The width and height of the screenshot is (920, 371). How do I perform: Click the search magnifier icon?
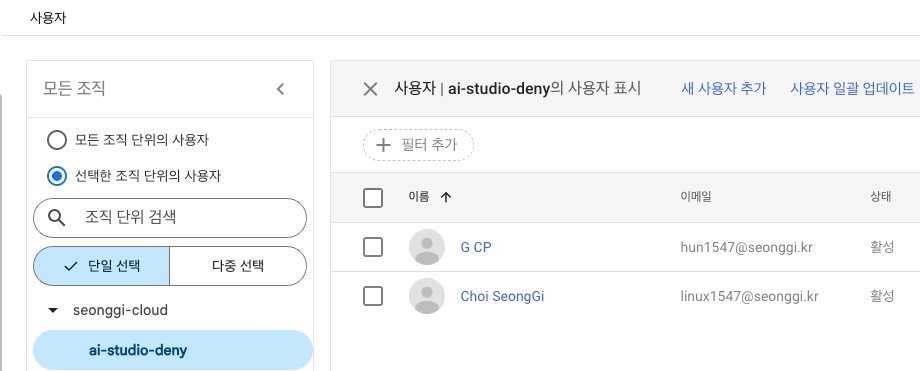pyautogui.click(x=56, y=218)
